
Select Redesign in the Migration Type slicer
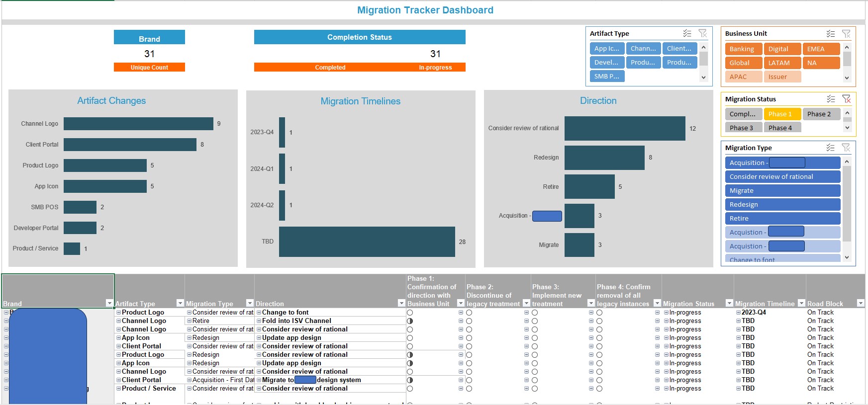click(x=782, y=204)
